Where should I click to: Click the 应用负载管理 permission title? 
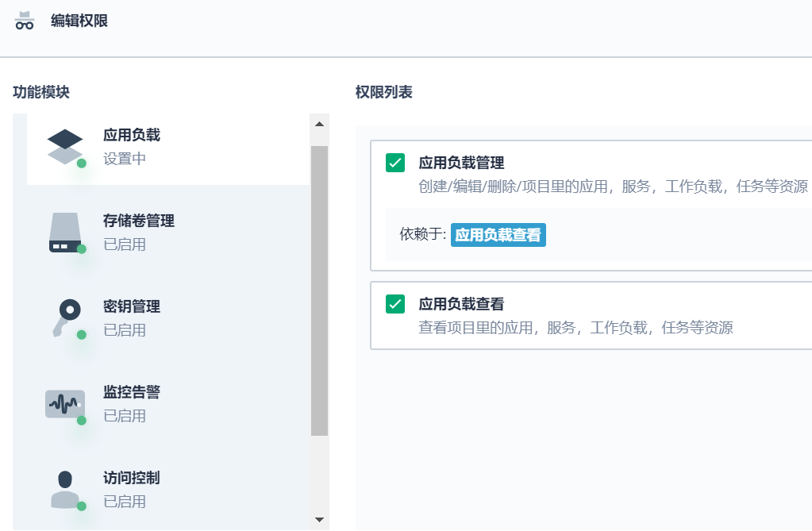click(461, 163)
